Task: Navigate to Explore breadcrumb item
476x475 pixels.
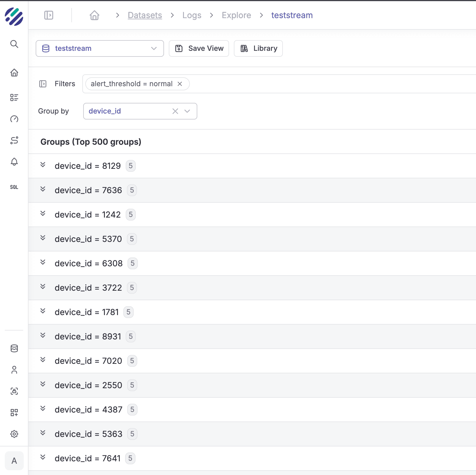Action: [x=236, y=15]
